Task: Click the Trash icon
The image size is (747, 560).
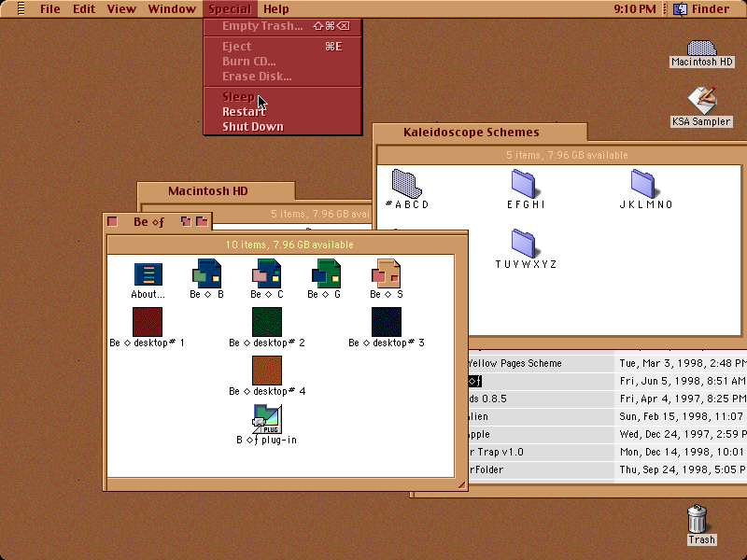Action: (698, 519)
